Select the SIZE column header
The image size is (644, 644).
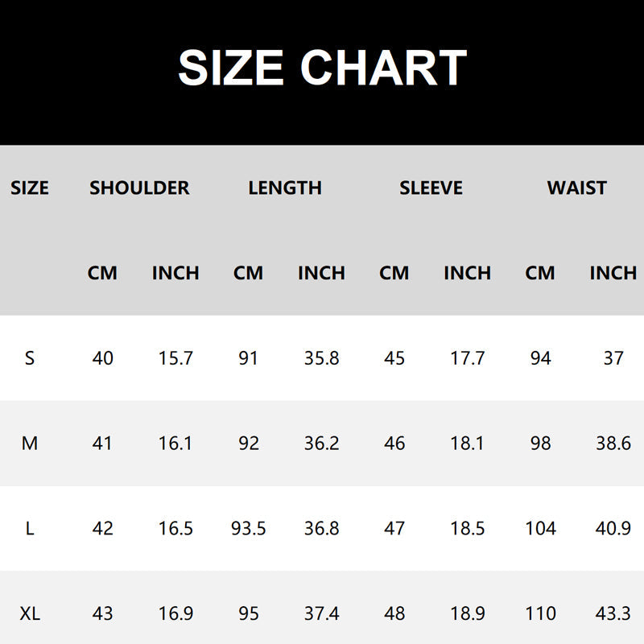click(30, 188)
